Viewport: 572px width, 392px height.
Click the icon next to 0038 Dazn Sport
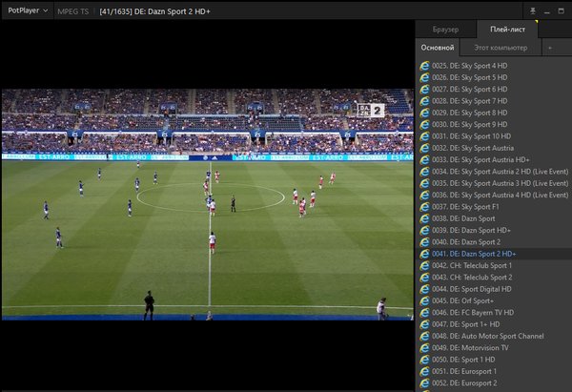point(424,218)
